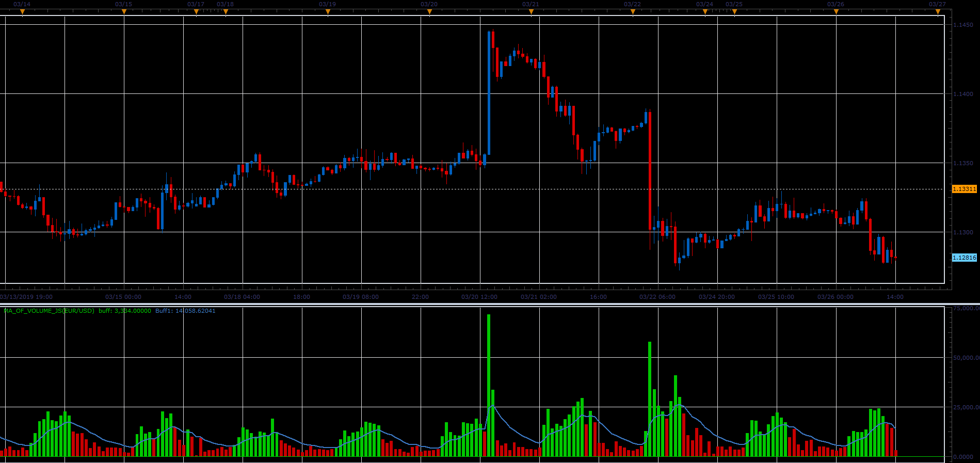Click the 03/22 day marker triangle
980x463 pixels.
[x=633, y=12]
